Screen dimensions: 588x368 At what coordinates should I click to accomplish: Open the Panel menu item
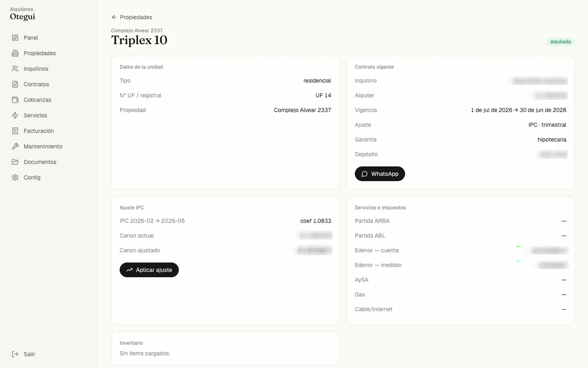[x=49, y=38]
